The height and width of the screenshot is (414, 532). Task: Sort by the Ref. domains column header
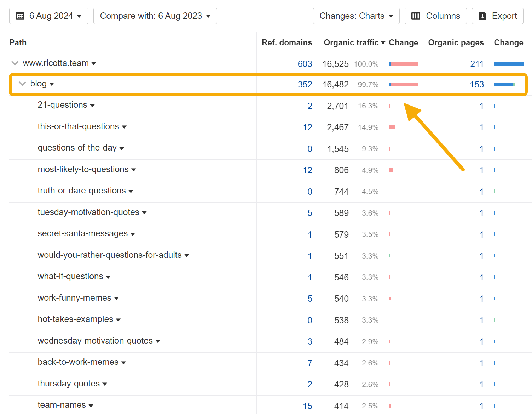tap(287, 42)
